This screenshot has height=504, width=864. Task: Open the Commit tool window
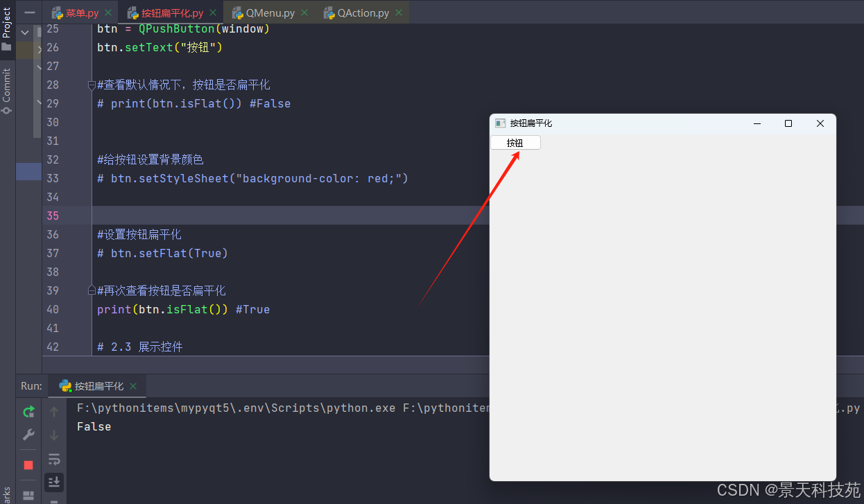click(7, 90)
